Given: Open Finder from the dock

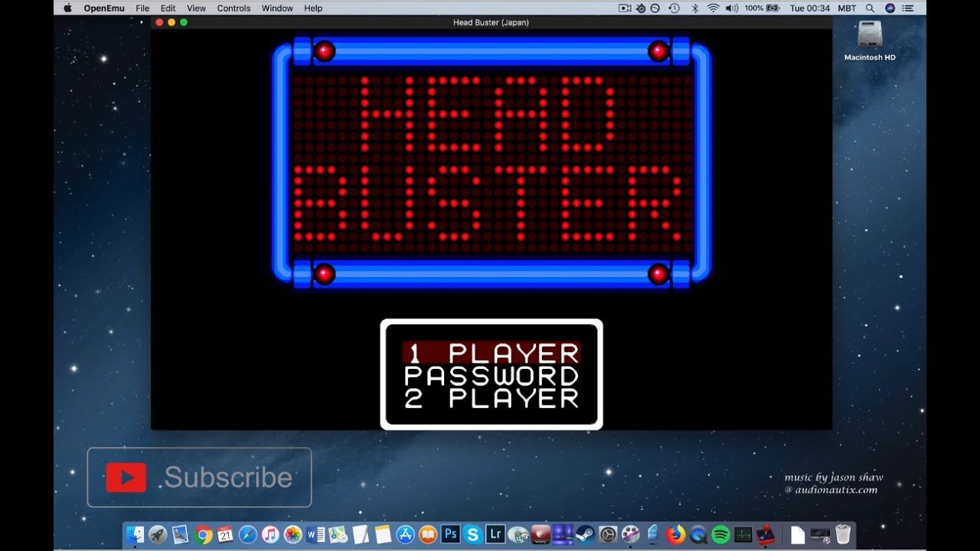Looking at the screenshot, I should point(135,535).
